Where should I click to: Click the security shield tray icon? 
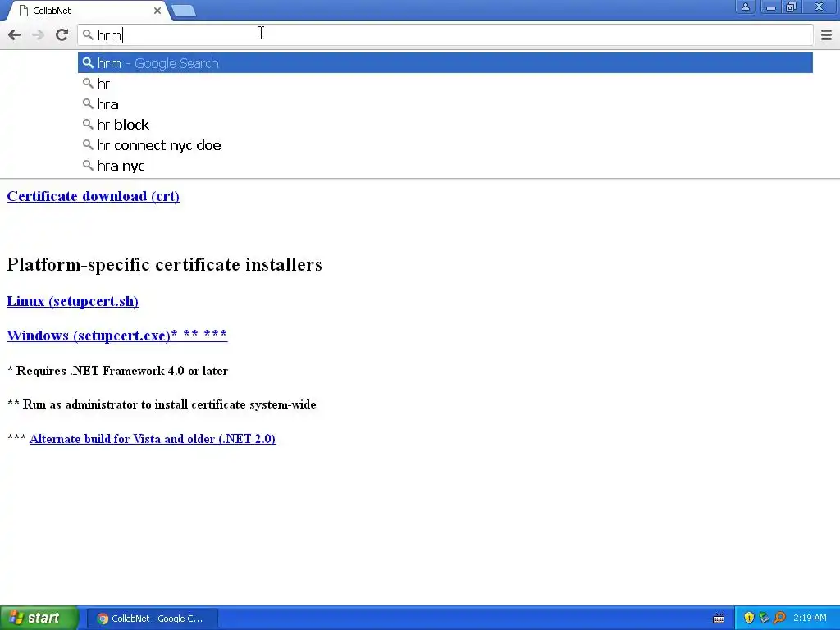(749, 619)
